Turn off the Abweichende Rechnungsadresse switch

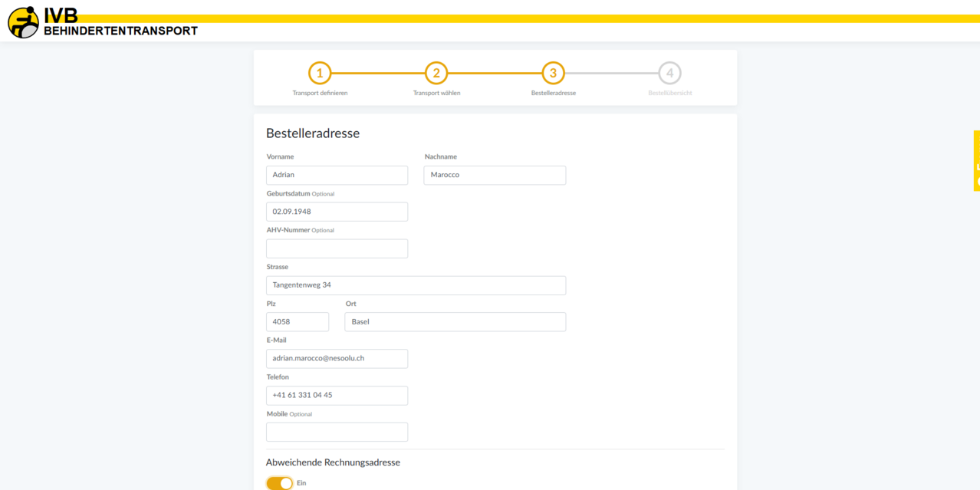click(x=279, y=483)
